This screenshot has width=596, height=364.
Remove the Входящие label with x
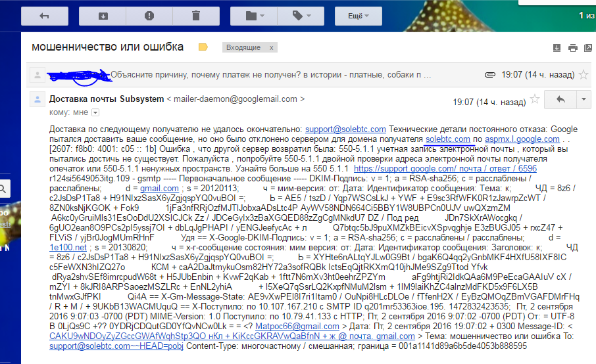pos(271,47)
